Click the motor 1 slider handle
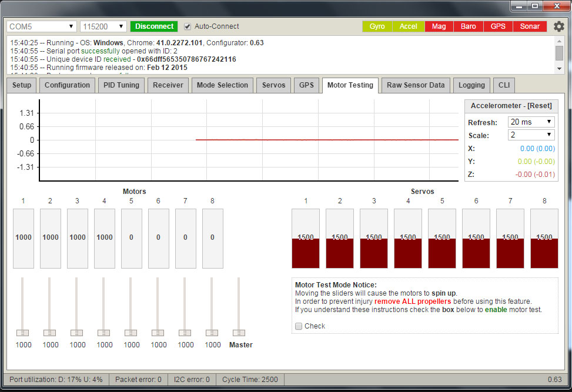The width and height of the screenshot is (572, 392). 22,333
